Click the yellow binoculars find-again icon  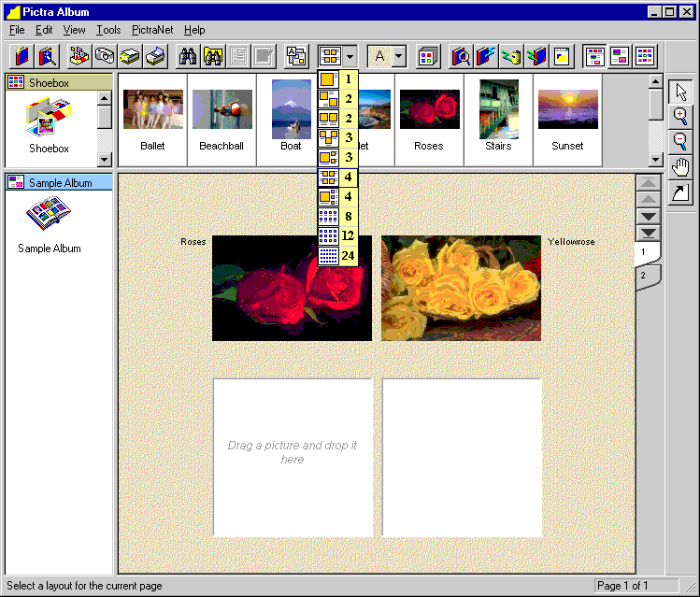click(213, 56)
